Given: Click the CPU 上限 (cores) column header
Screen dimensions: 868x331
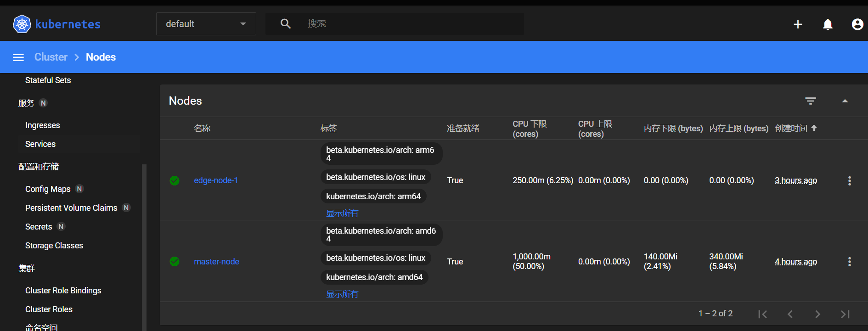Looking at the screenshot, I should (595, 129).
